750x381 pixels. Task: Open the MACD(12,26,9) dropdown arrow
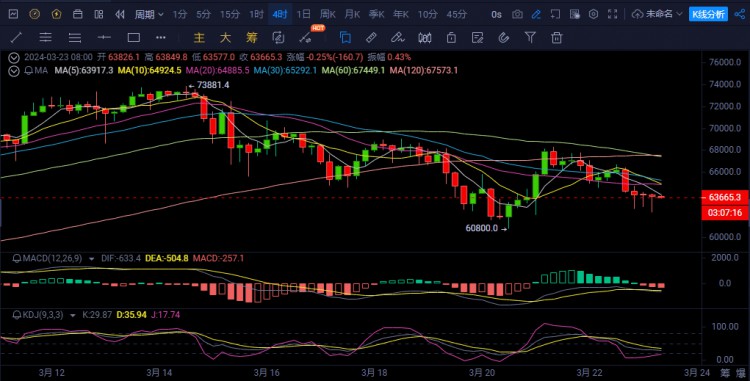click(91, 259)
